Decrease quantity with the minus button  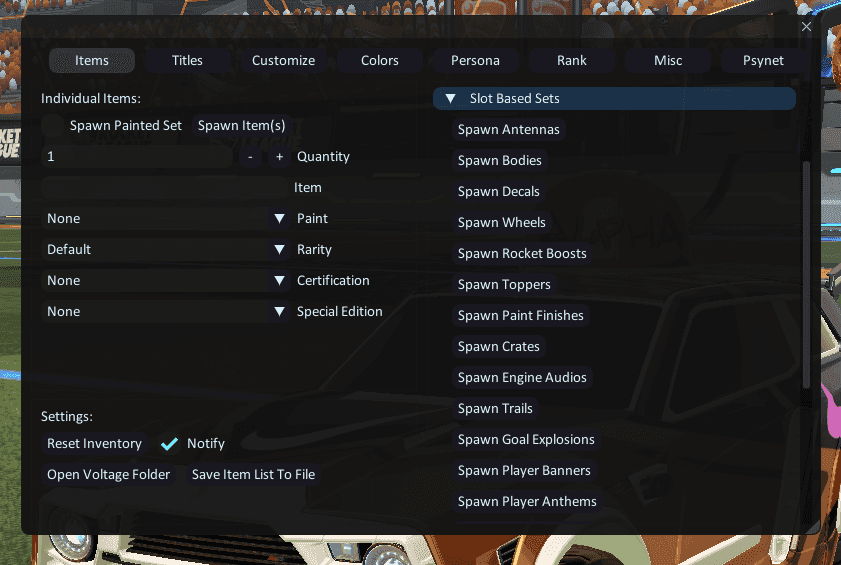pos(250,157)
